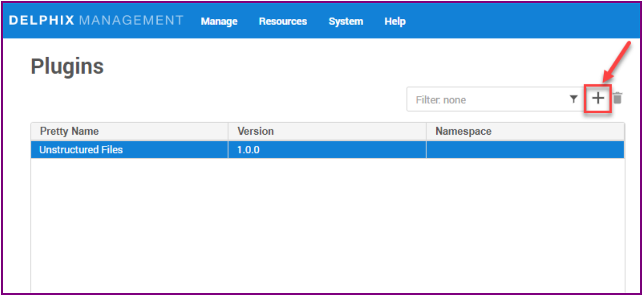
Task: Click the trash icon to delete plugin
Action: point(617,99)
